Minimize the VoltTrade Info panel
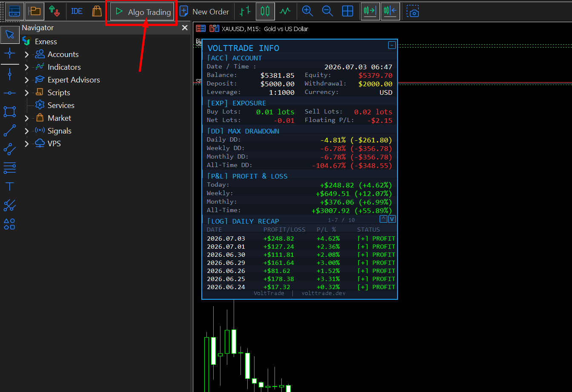Image resolution: width=572 pixels, height=392 pixels. tap(392, 45)
